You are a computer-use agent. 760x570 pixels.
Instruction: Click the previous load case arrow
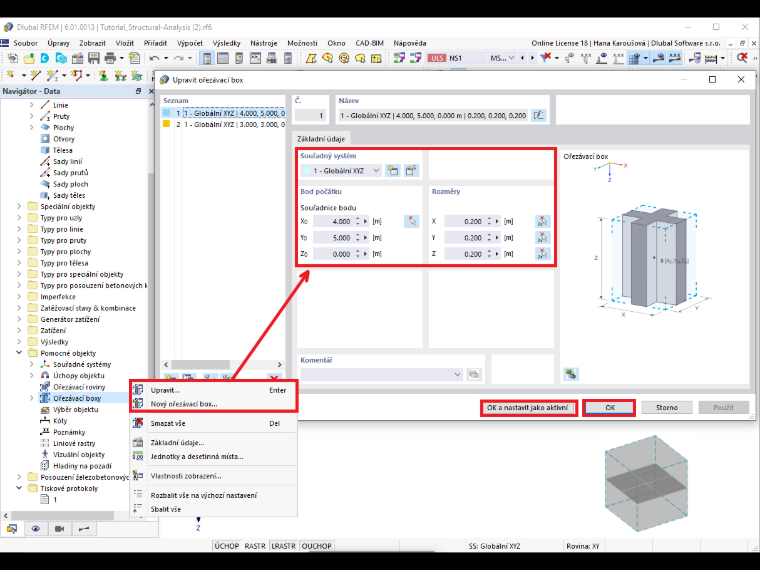pos(522,58)
